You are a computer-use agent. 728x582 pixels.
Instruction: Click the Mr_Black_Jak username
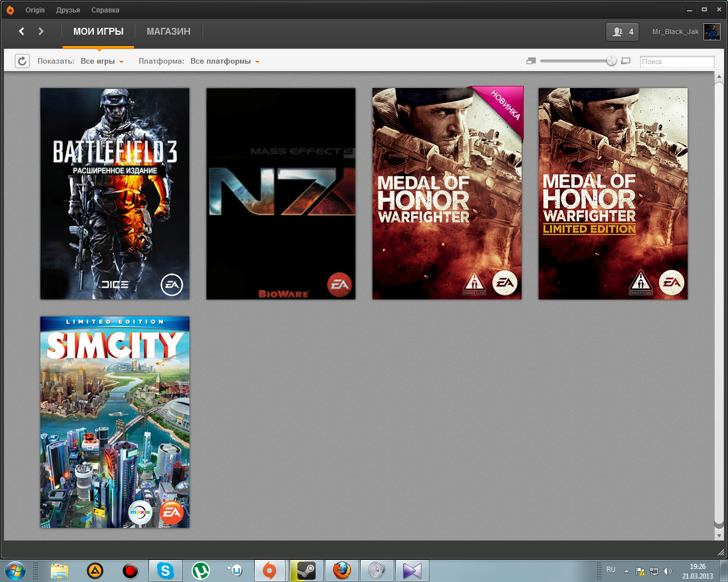tap(675, 32)
